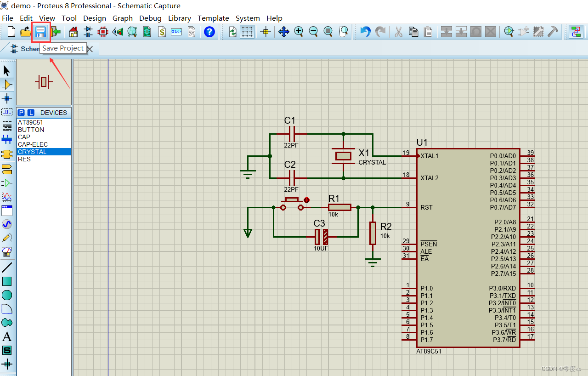
Task: Copy selection to clipboard icon
Action: 413,32
